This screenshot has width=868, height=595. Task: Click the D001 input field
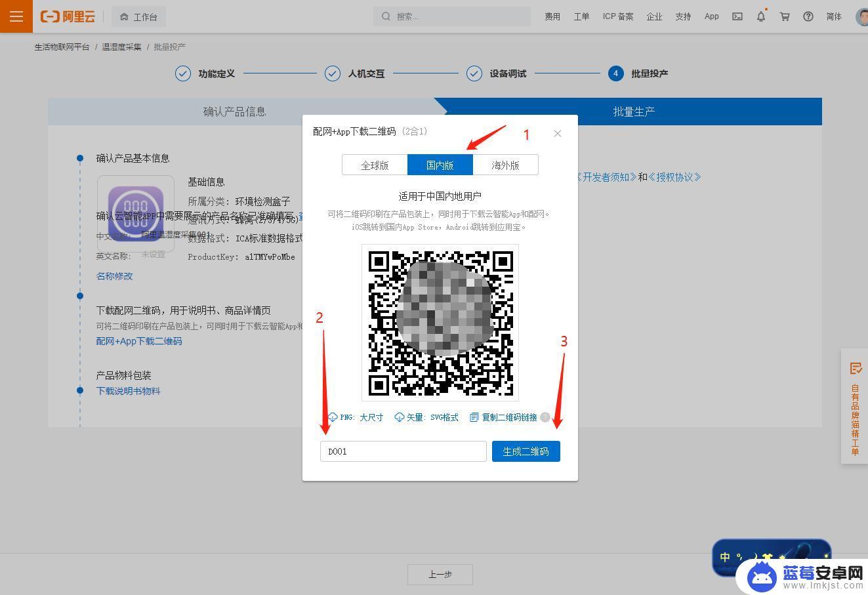(403, 451)
